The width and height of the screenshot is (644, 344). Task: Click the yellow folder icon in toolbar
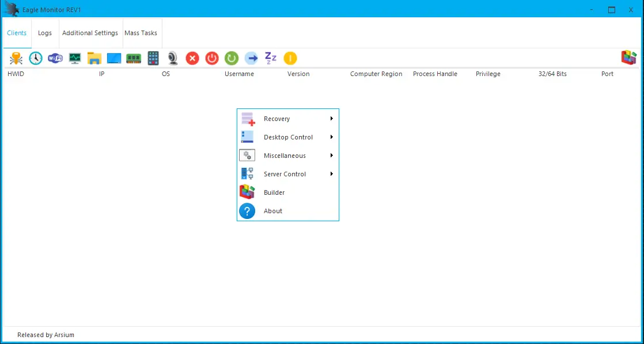(94, 58)
